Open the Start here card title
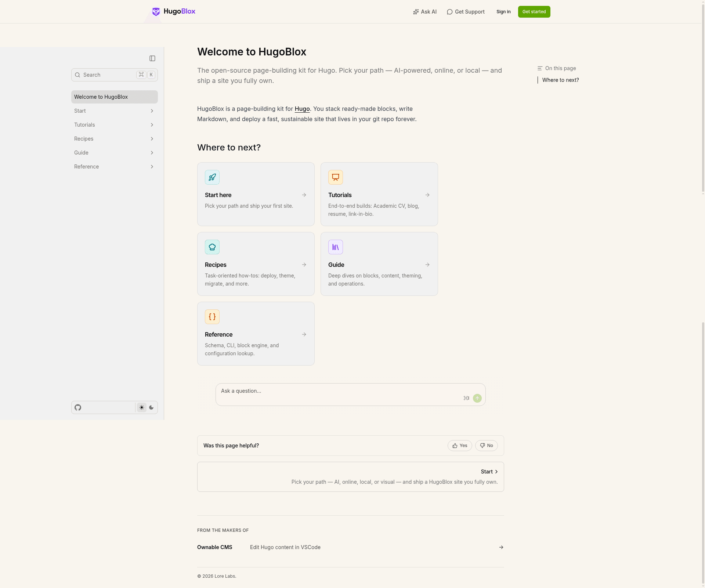705x588 pixels. (218, 195)
